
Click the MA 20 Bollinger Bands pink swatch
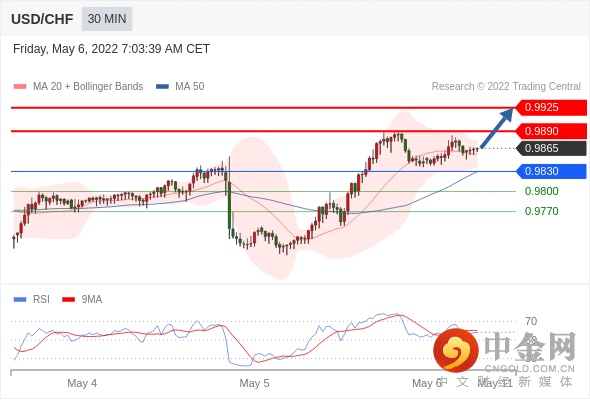click(20, 87)
